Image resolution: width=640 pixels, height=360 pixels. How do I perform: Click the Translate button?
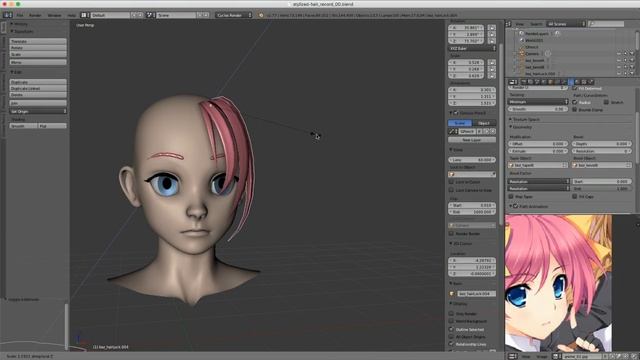coord(38,41)
